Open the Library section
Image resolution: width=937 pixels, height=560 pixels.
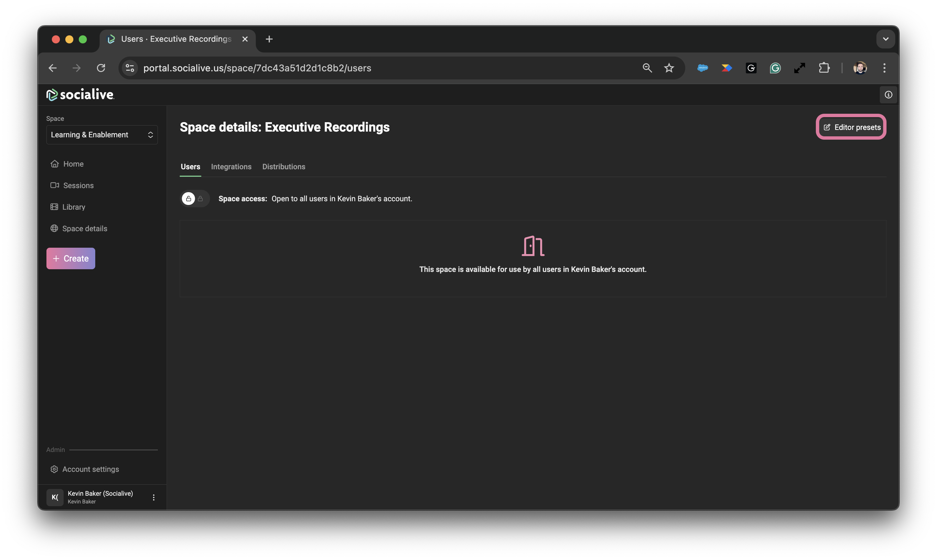tap(74, 207)
